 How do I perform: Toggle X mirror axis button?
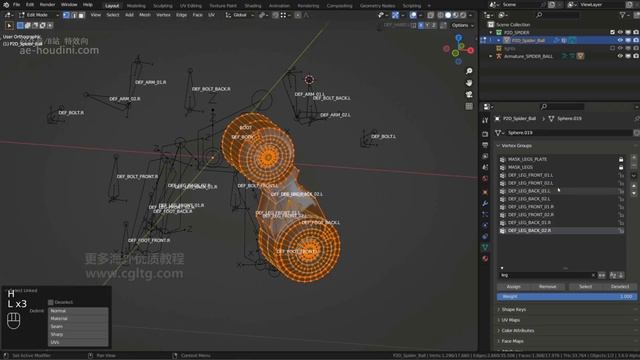pyautogui.click(x=421, y=25)
